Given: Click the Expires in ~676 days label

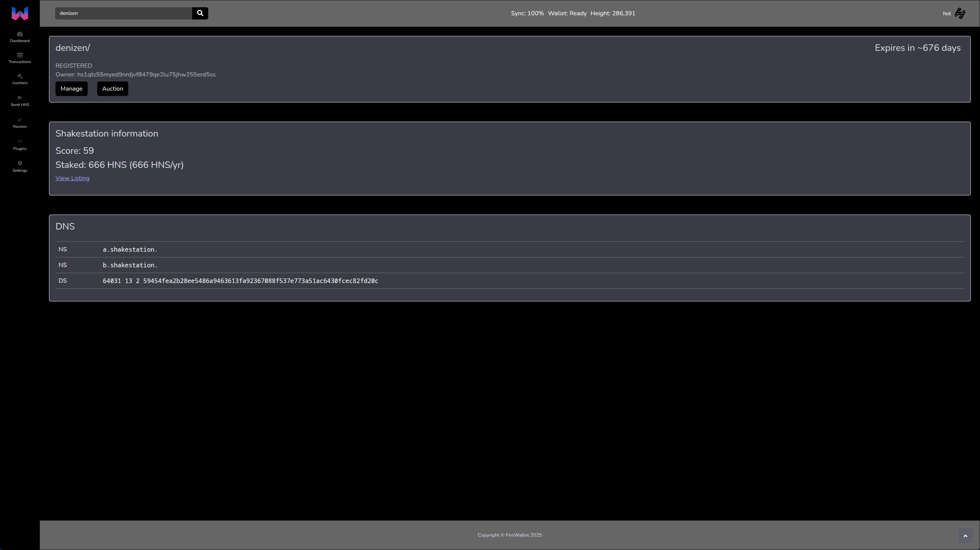Looking at the screenshot, I should click(x=918, y=47).
